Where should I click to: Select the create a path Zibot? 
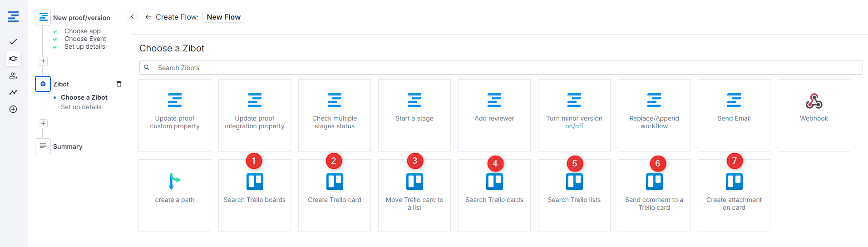pos(175,195)
